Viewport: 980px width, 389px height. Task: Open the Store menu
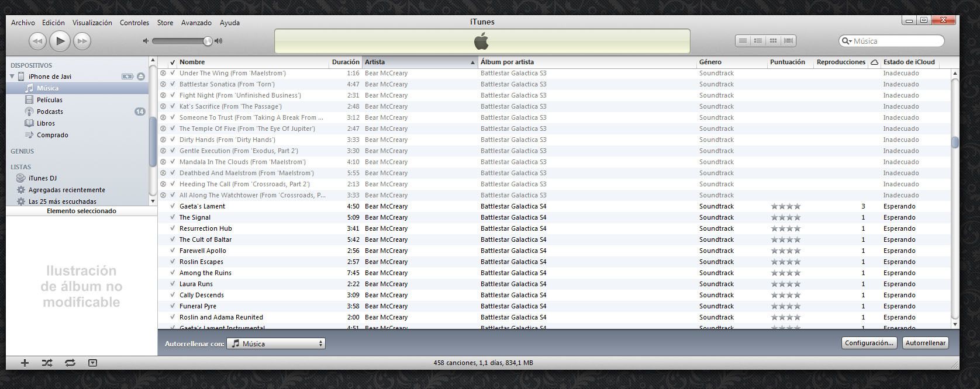[x=165, y=23]
